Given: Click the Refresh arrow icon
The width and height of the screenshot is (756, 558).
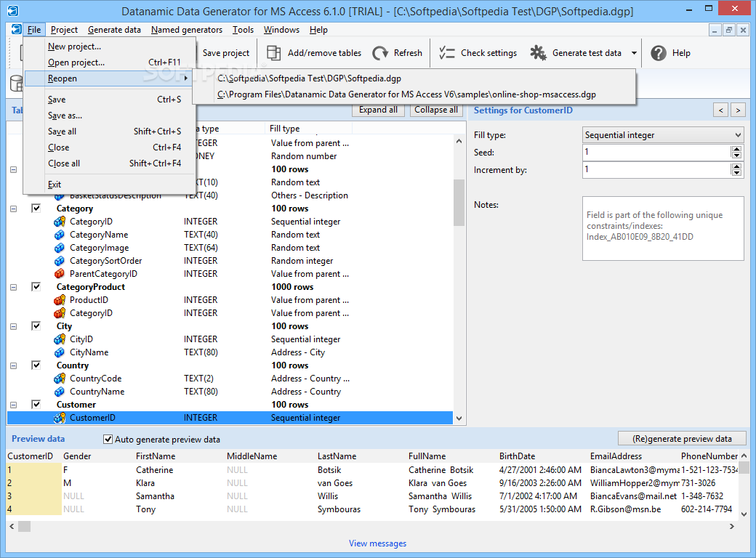Looking at the screenshot, I should (380, 53).
